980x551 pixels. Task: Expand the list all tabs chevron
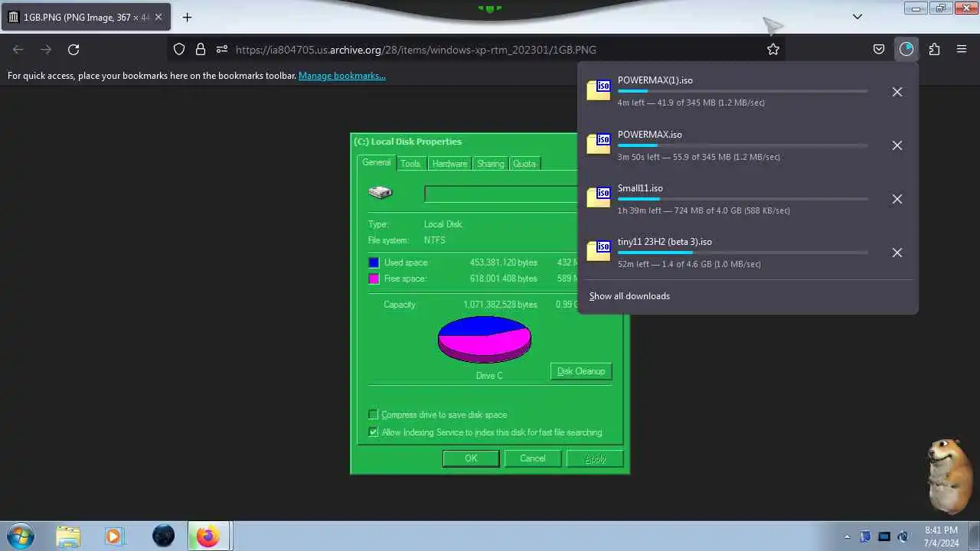click(x=857, y=17)
